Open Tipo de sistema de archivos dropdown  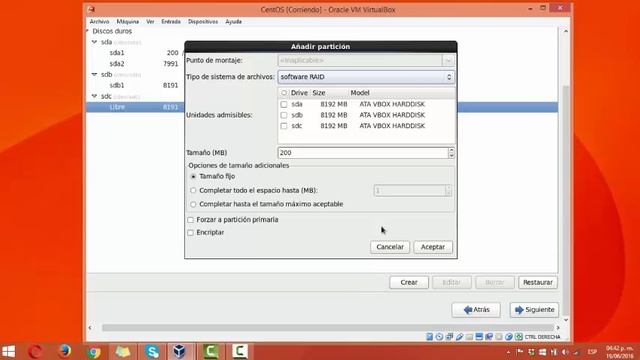click(x=366, y=77)
